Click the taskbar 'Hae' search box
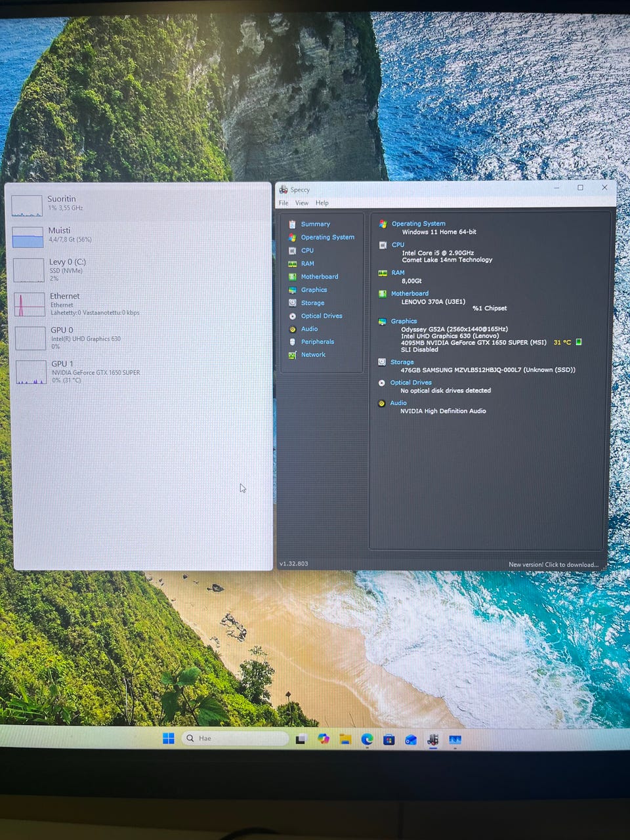The image size is (630, 840). point(235,738)
